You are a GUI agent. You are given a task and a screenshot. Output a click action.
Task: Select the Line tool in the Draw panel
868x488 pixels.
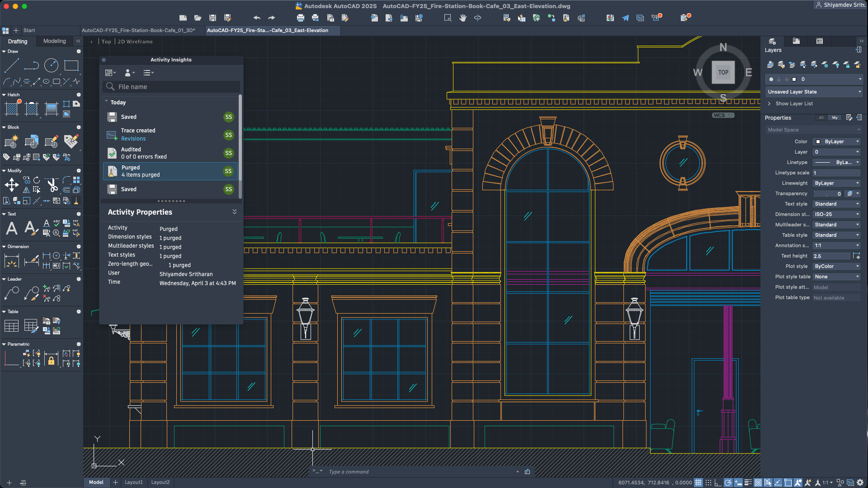12,66
